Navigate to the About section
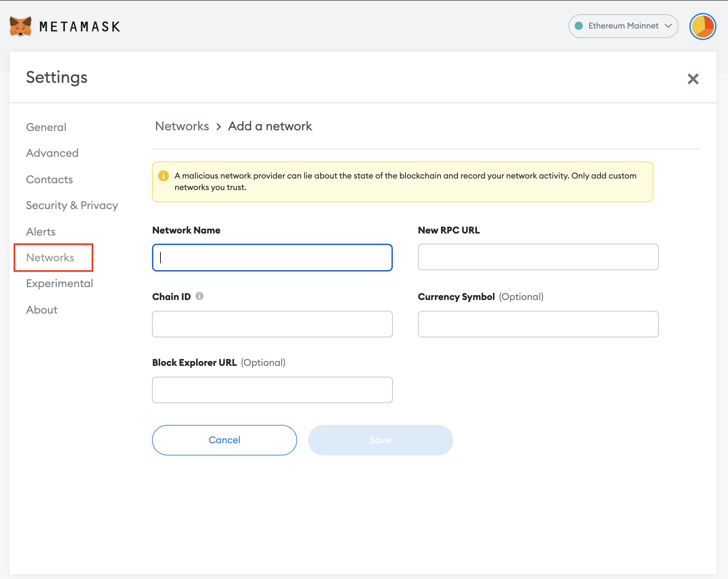 (x=41, y=310)
